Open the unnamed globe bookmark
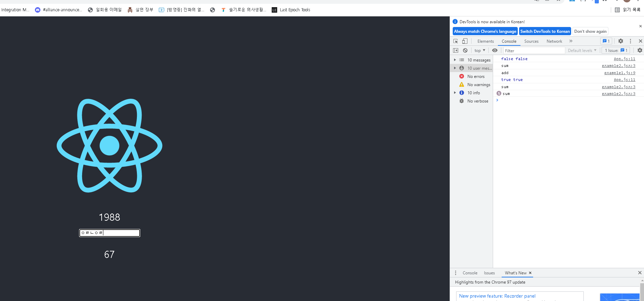644x301 pixels. [212, 10]
